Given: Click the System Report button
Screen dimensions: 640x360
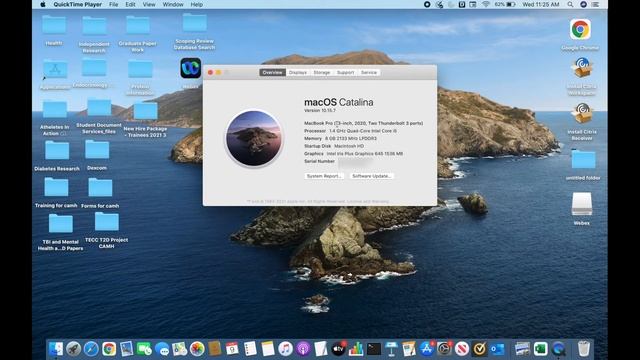Looking at the screenshot, I should point(324,176).
